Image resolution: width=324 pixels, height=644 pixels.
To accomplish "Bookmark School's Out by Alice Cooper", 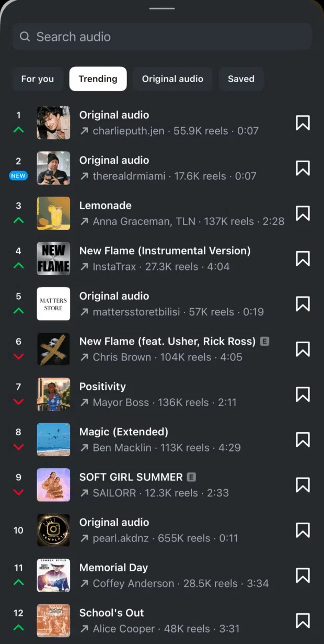I will click(x=303, y=620).
